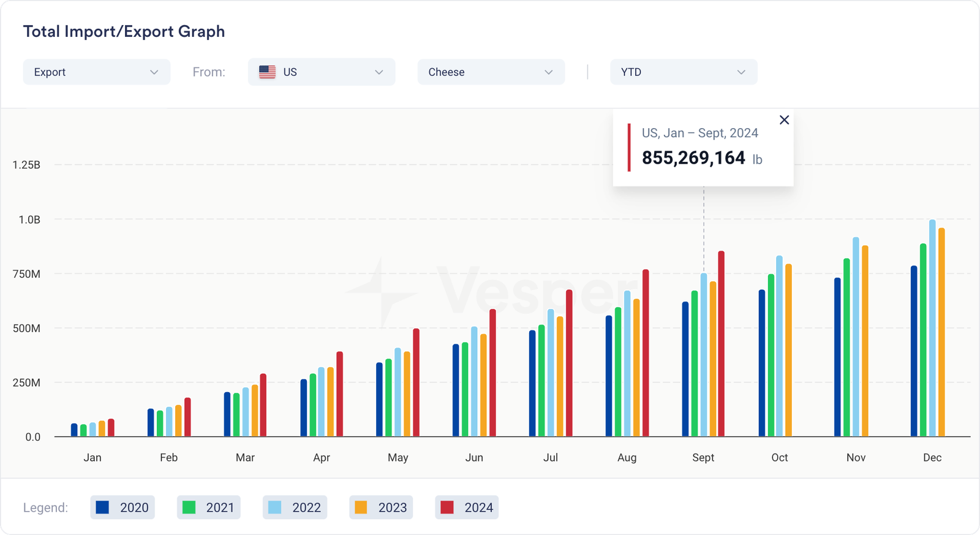
Task: Click the red 2024 bar for Sept
Action: 722,344
